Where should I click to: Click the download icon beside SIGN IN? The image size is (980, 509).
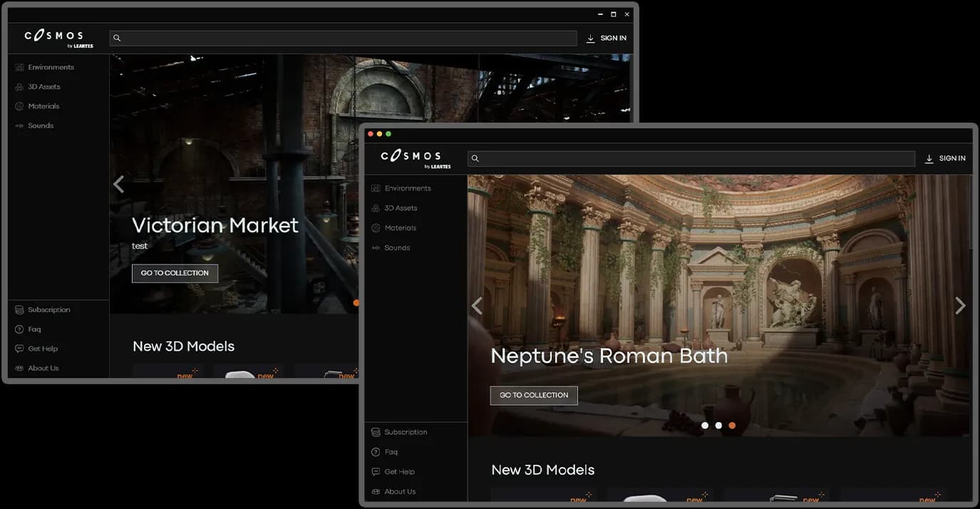pos(929,158)
